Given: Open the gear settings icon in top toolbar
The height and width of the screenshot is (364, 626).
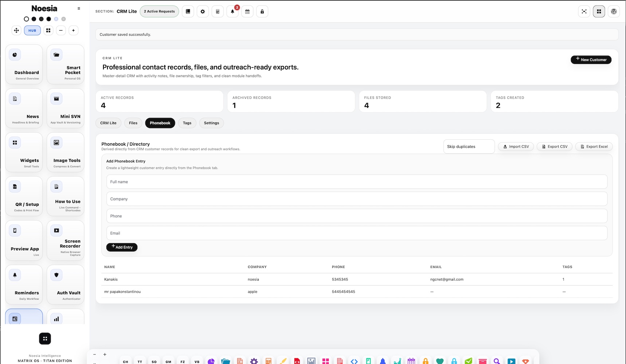Looking at the screenshot, I should click(x=203, y=12).
